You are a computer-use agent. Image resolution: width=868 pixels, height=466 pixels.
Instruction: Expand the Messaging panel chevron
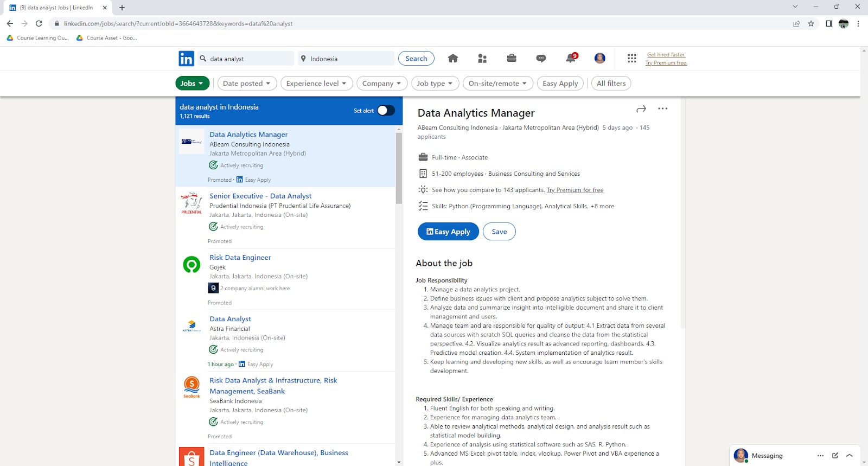tap(850, 456)
